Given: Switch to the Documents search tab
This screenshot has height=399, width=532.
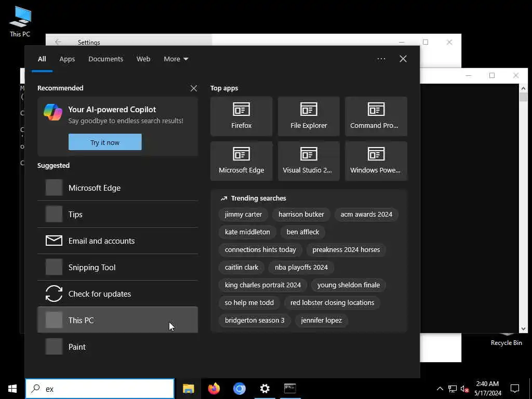Looking at the screenshot, I should (105, 59).
